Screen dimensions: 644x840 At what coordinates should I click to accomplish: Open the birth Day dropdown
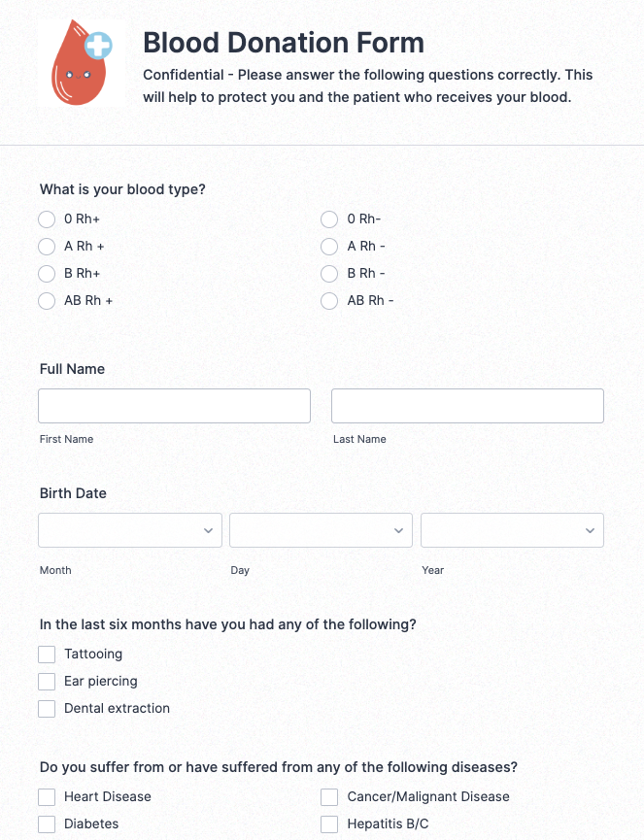pyautogui.click(x=321, y=530)
